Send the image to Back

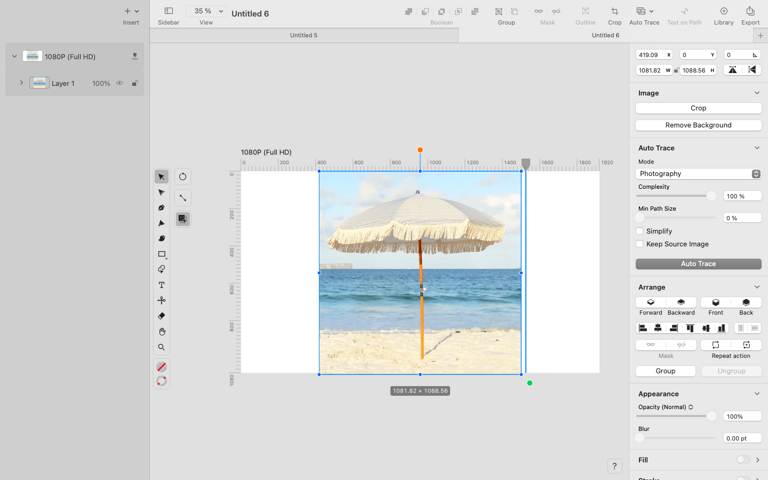click(746, 302)
